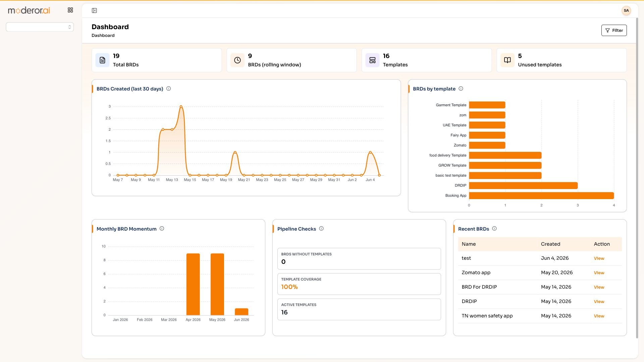This screenshot has width=644, height=362.
Task: Show info for Recent BRDs
Action: (494, 229)
